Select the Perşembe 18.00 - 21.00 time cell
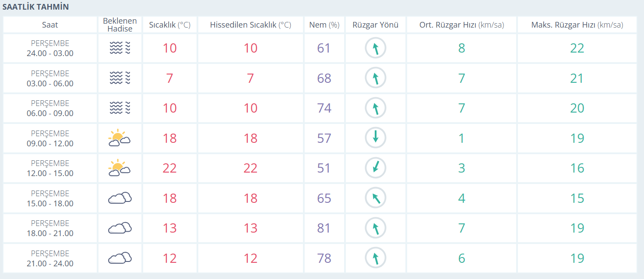This screenshot has width=644, height=279. (50, 228)
